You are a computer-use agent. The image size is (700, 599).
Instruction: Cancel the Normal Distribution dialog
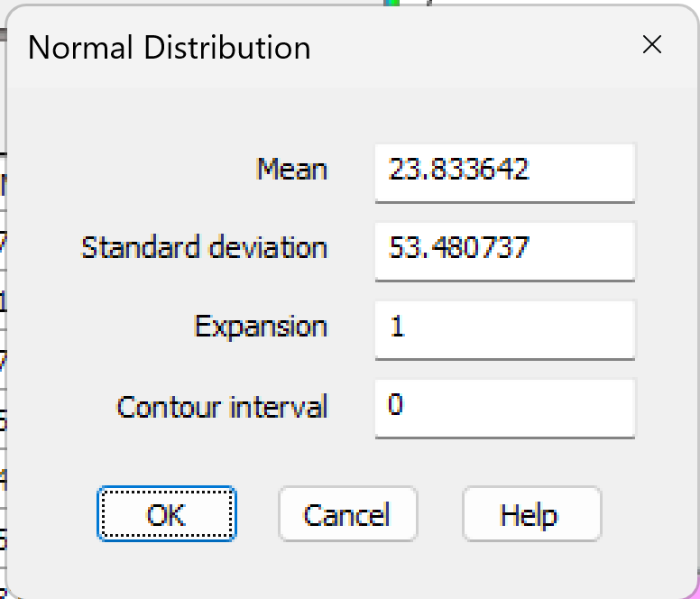point(348,513)
